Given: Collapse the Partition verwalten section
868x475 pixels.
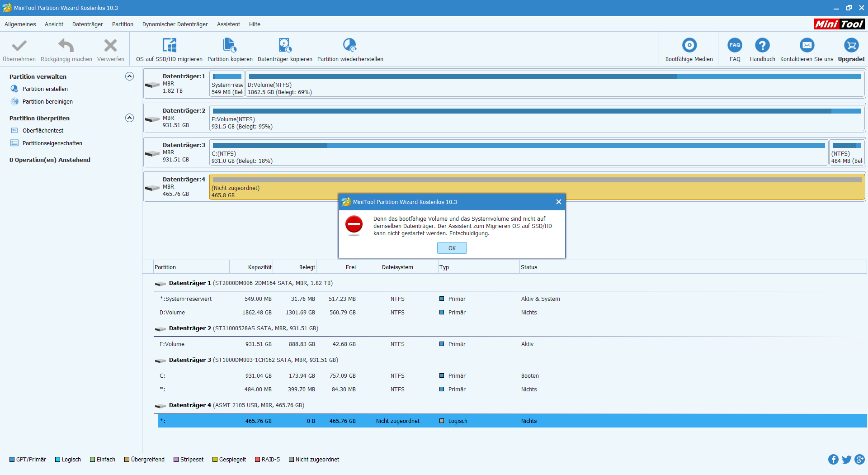Looking at the screenshot, I should click(129, 76).
